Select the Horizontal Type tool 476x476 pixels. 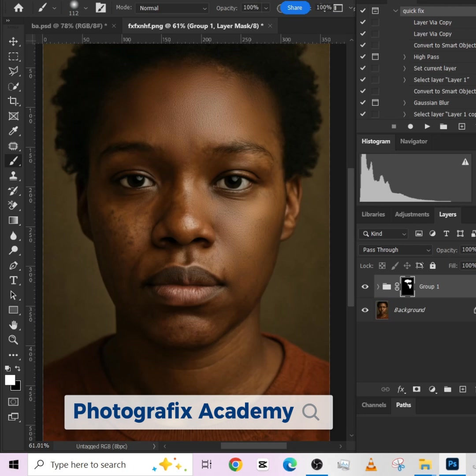[13, 280]
